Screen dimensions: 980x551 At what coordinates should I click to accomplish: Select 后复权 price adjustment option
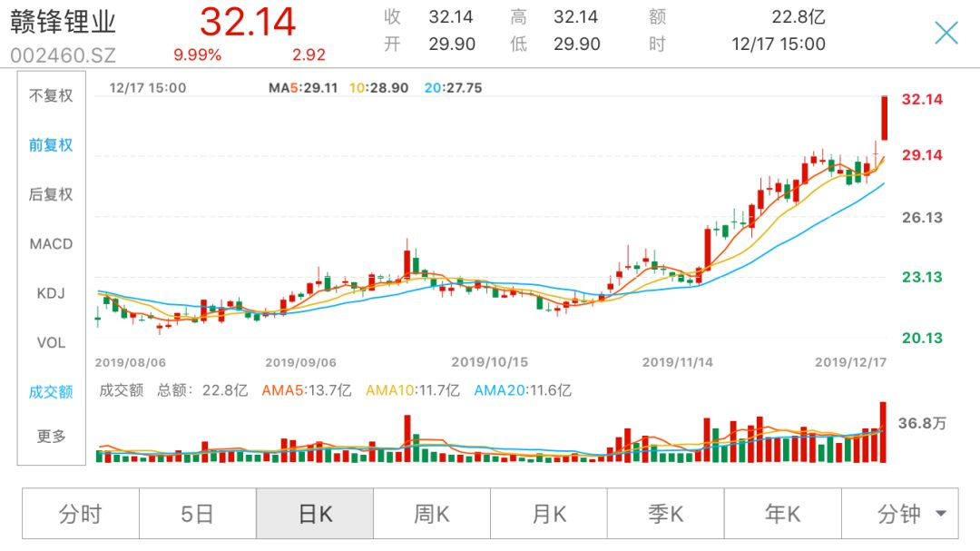[x=51, y=194]
